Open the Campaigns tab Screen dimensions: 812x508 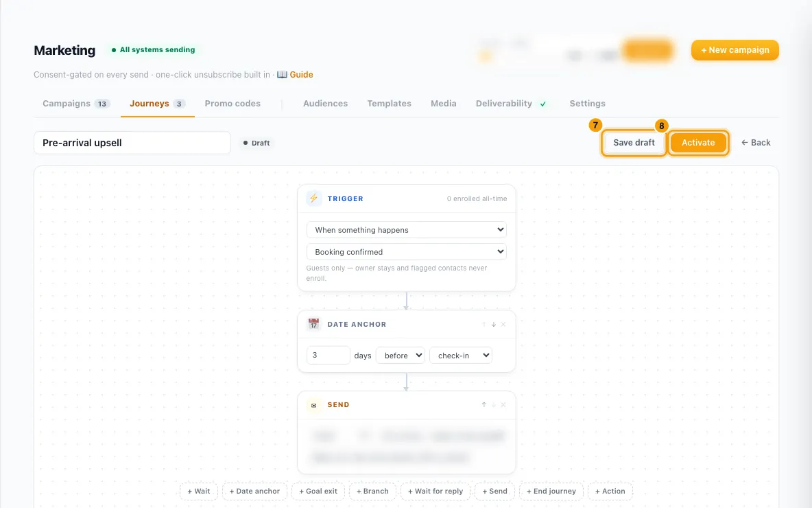click(76, 104)
